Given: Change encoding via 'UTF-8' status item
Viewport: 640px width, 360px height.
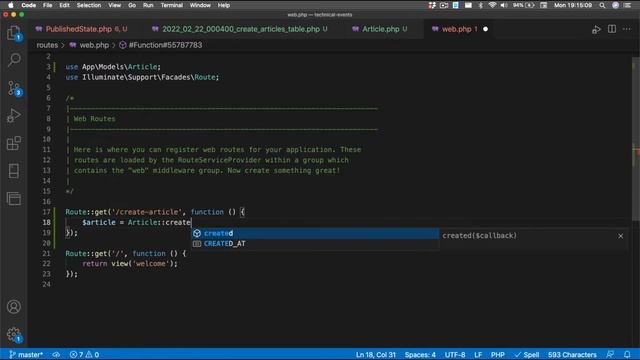Looking at the screenshot, I should [455, 355].
